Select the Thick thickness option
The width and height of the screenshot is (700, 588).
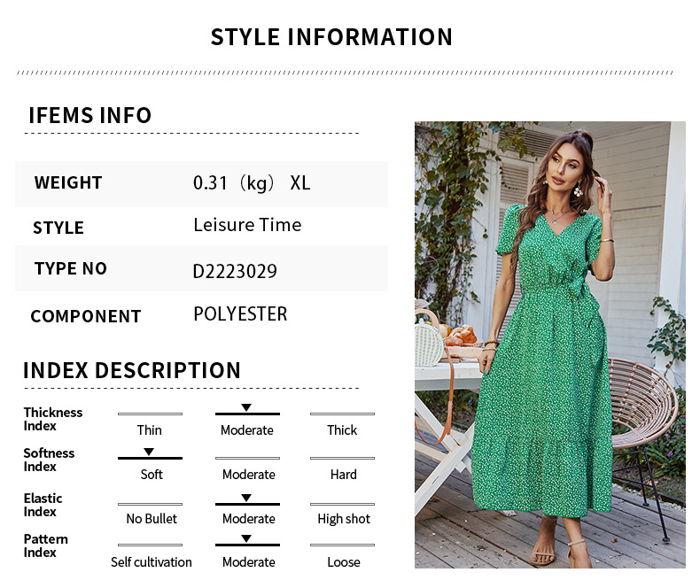[342, 430]
